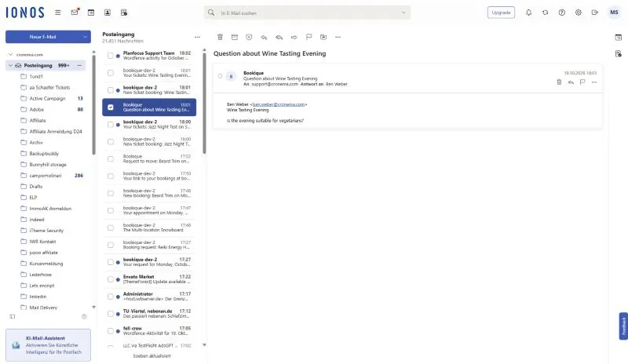Image resolution: width=628 pixels, height=364 pixels.
Task: Focus the In E-Mail suchen field
Action: point(309,13)
